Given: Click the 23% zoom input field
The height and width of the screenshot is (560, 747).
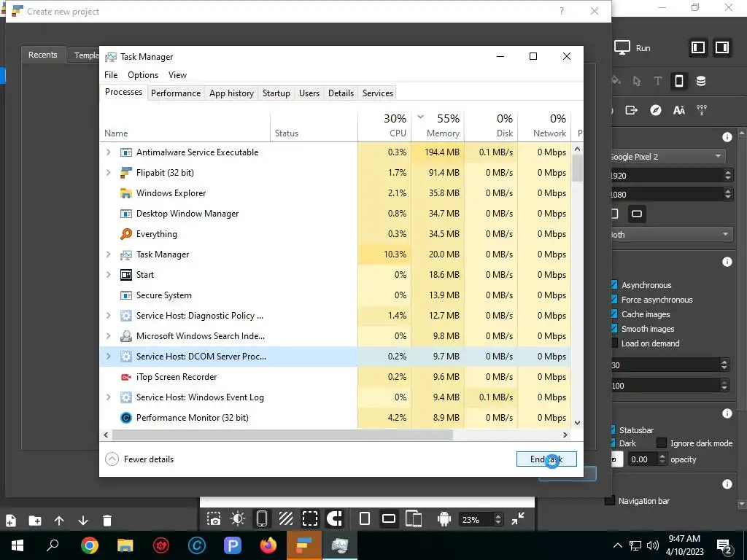Looking at the screenshot, I should pos(476,519).
